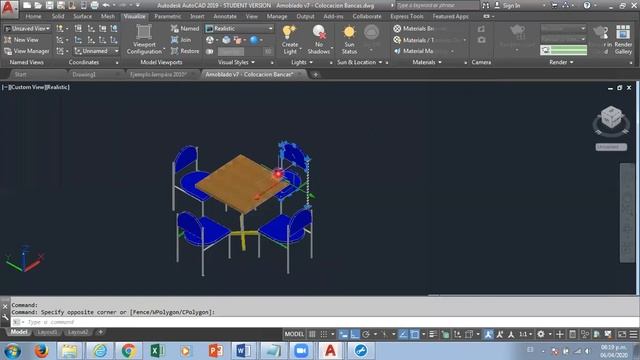Open the Mesh ribbon tab

click(x=108, y=16)
